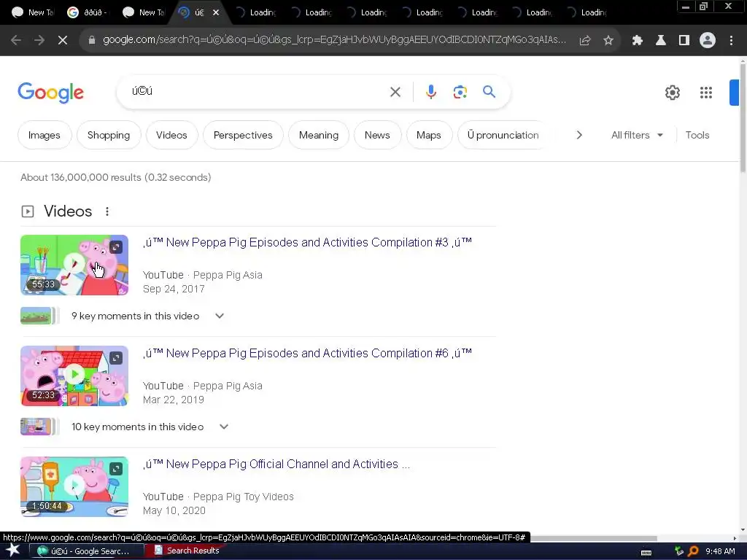Expand 10 key moments in this video
The image size is (747, 560).
click(x=224, y=427)
